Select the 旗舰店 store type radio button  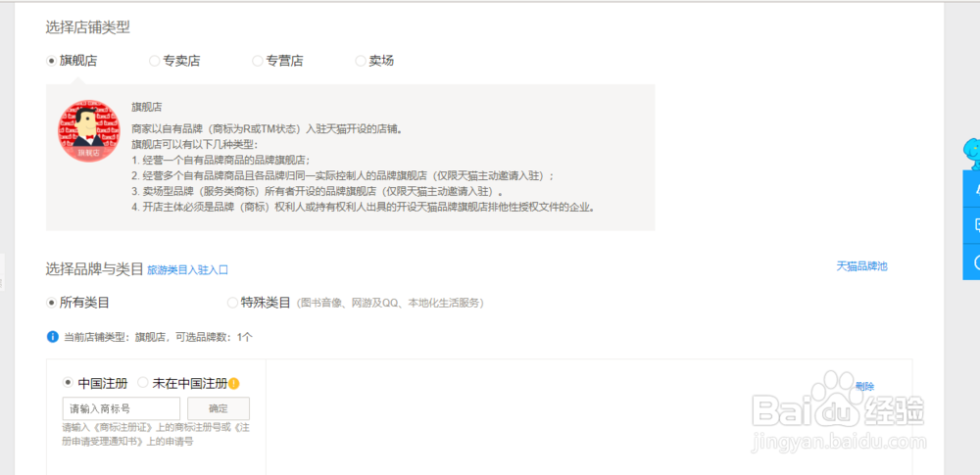[x=52, y=61]
